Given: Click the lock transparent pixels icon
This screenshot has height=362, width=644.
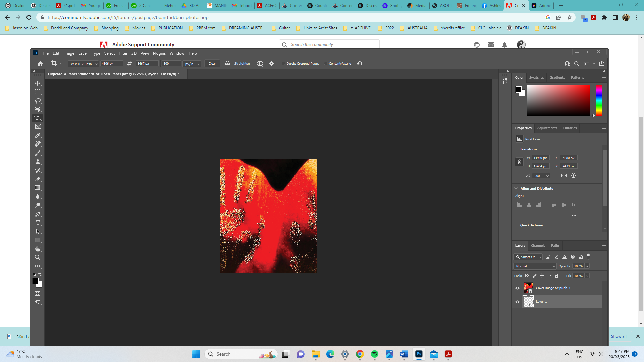Looking at the screenshot, I should click(x=527, y=276).
